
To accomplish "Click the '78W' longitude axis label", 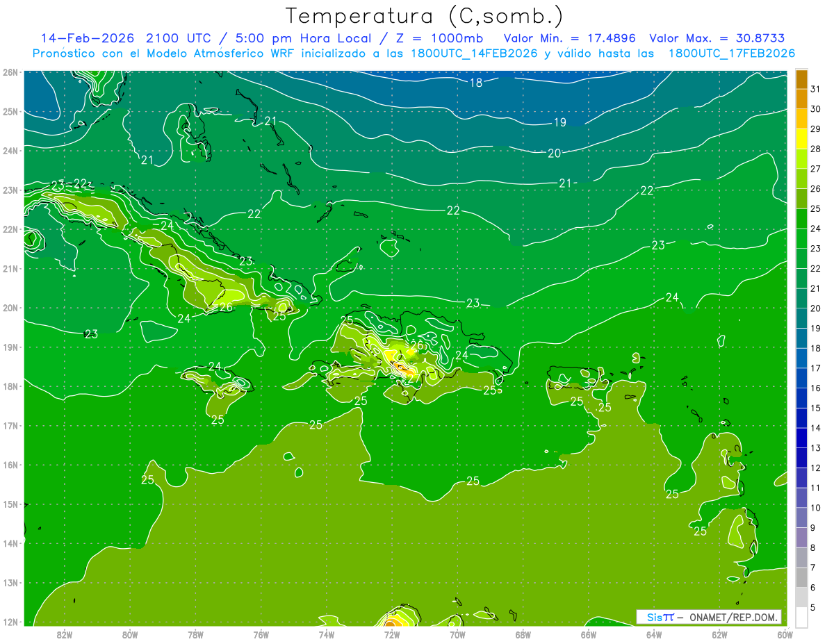I will 195,634.
